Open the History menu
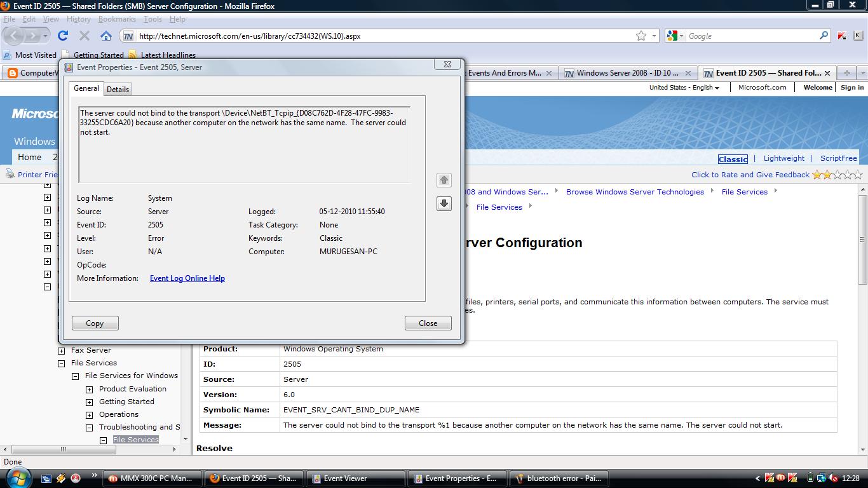868x488 pixels. tap(79, 19)
